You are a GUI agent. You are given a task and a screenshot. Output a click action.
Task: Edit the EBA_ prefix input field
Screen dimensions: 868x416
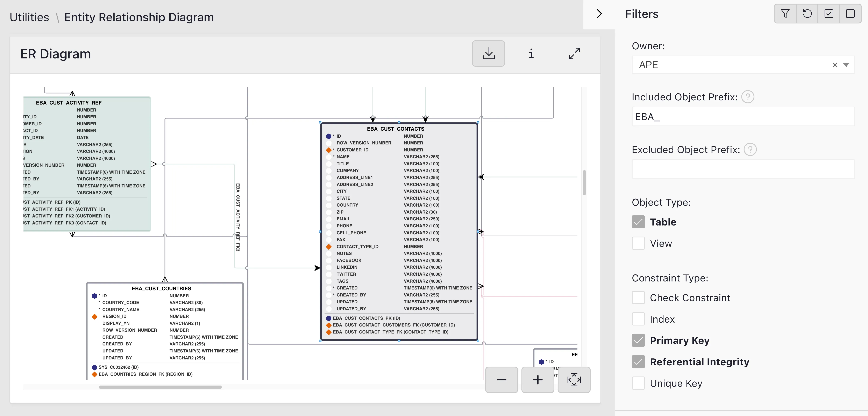pyautogui.click(x=741, y=116)
